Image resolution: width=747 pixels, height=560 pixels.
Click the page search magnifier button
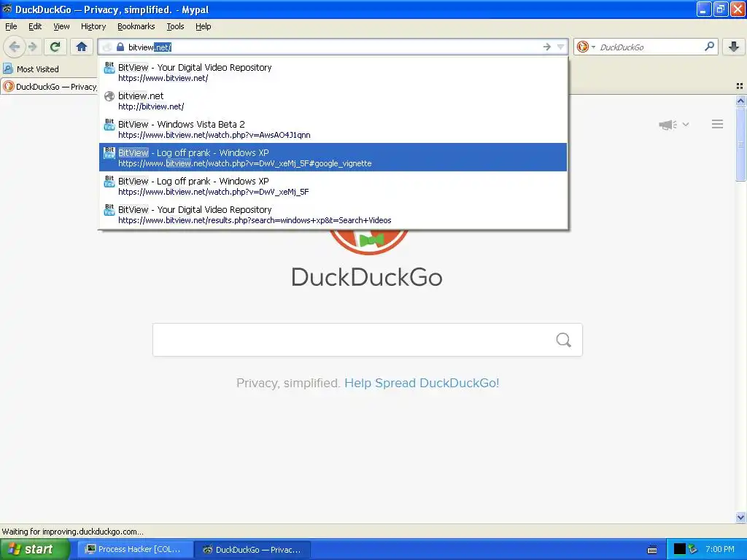(564, 340)
